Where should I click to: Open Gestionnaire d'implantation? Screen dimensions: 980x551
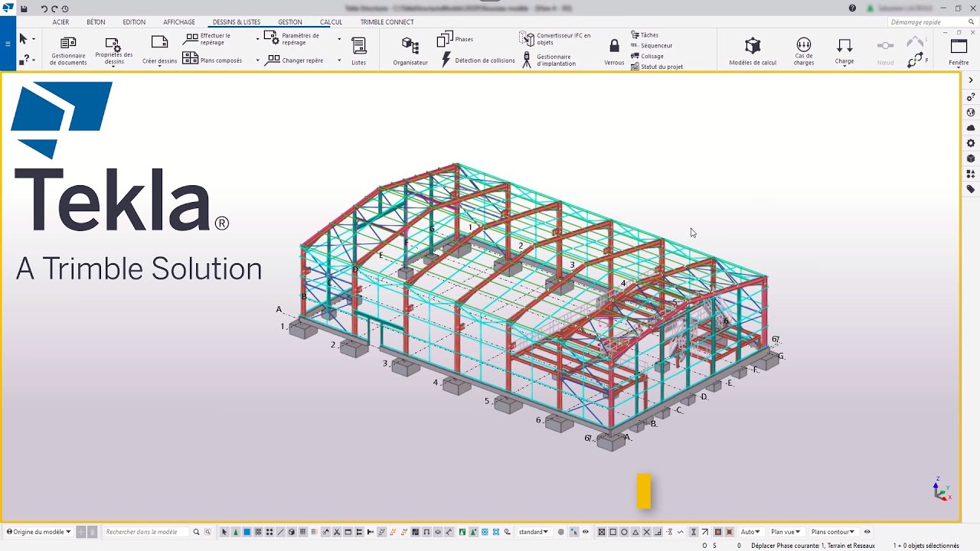[x=548, y=60]
